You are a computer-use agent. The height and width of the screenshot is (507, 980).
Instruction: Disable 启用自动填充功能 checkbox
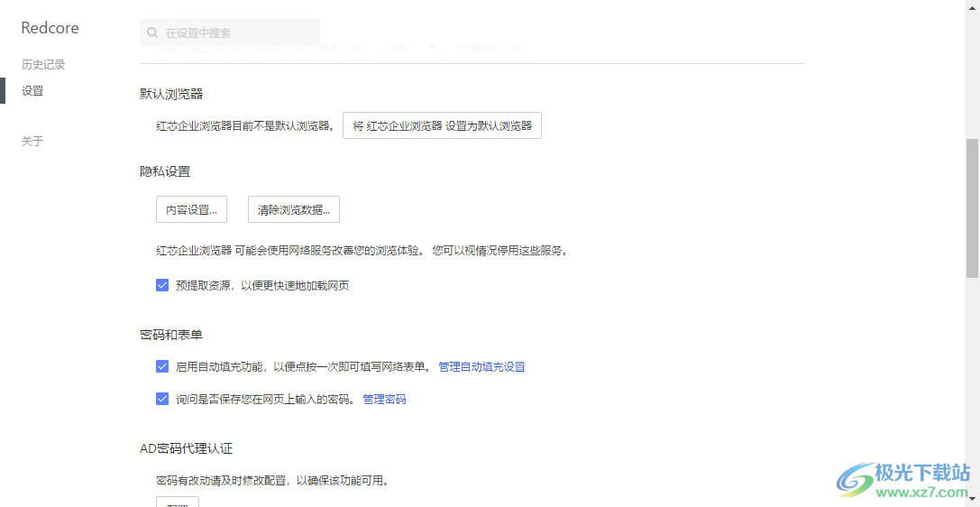(162, 366)
